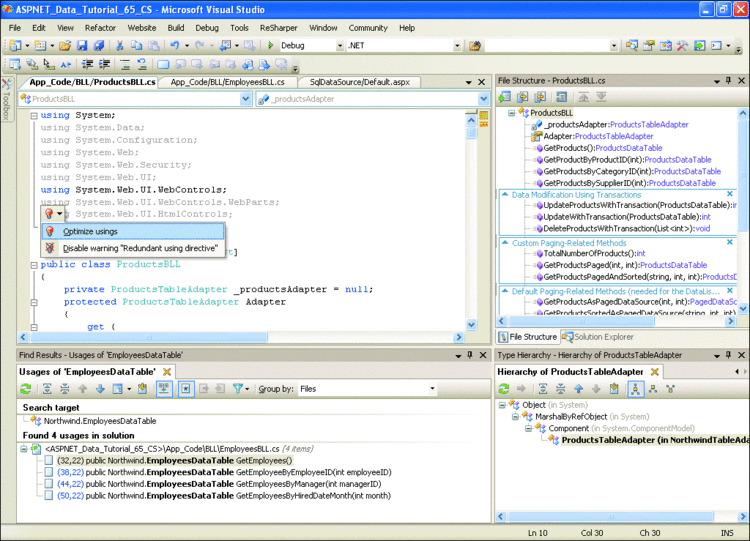Image resolution: width=750 pixels, height=541 pixels.
Task: Click the Type Hierarchy horizontal scrollbar thumb
Action: tap(611, 517)
